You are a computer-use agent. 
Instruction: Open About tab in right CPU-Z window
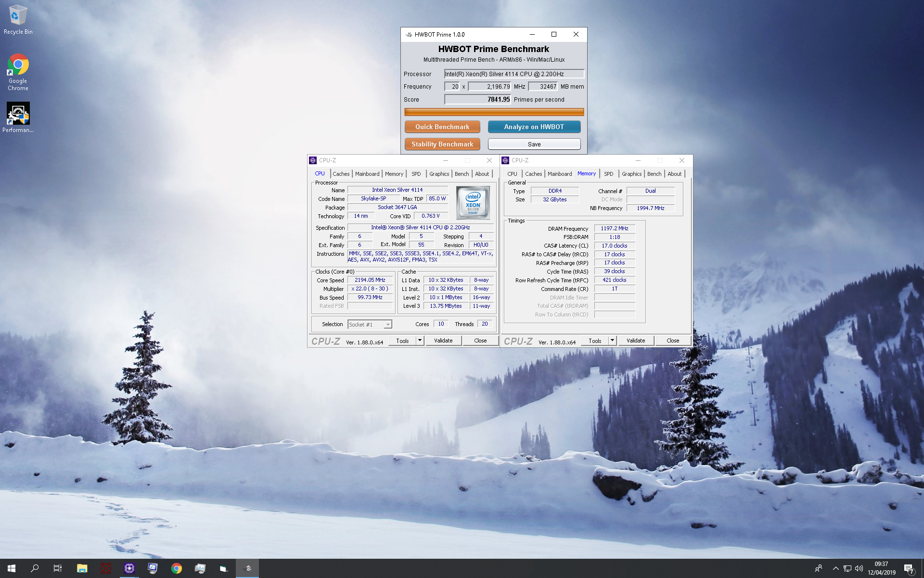(x=674, y=174)
